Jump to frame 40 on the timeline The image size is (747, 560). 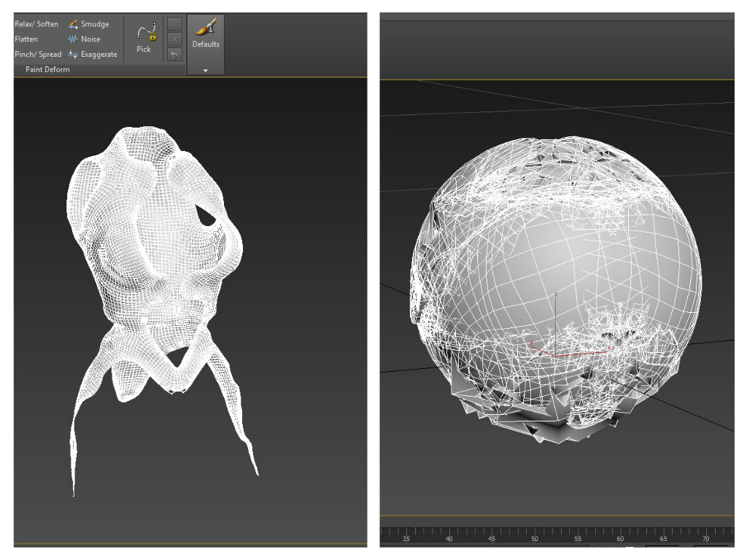449,539
